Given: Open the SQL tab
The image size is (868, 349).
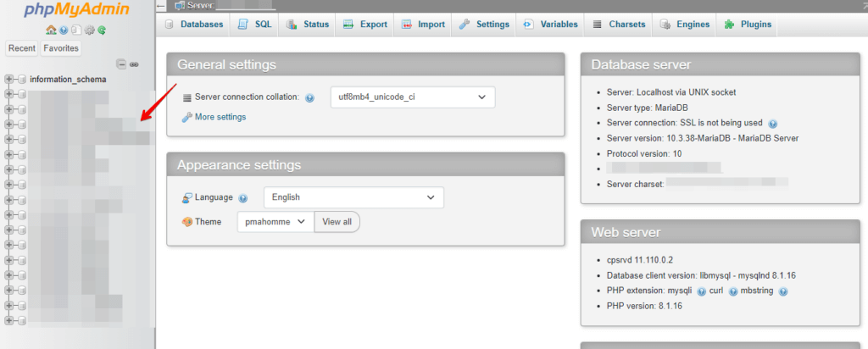Looking at the screenshot, I should click(254, 25).
